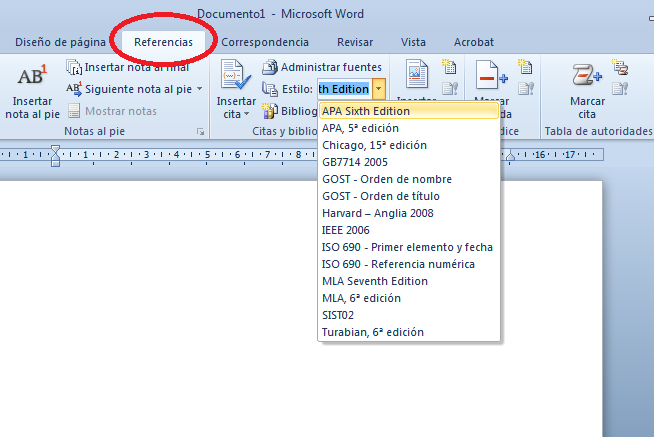Image resolution: width=654 pixels, height=437 pixels.
Task: Select ISO 690 - Referencia numérica
Action: [x=409, y=264]
